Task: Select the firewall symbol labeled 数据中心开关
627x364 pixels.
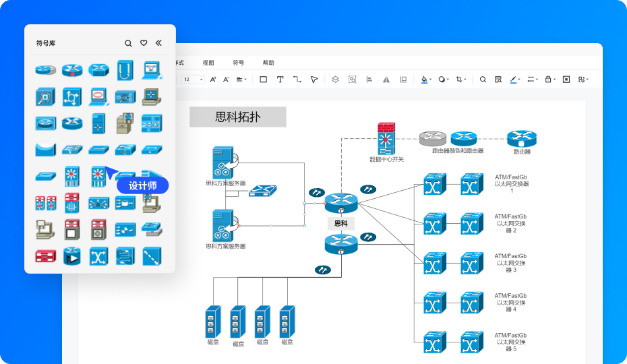Action: [x=386, y=139]
